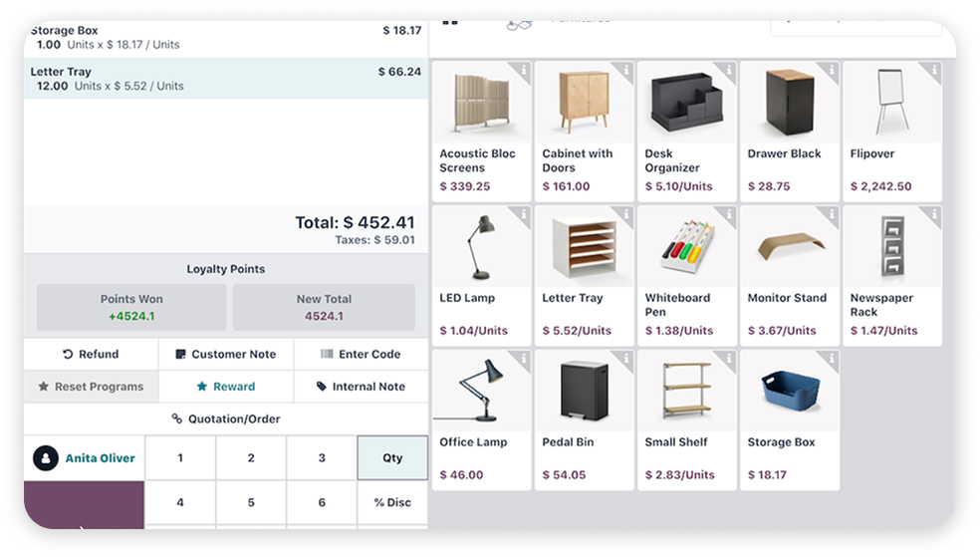Open info icon on Acoustic Bloc Screens
Screen dimensions: 980x557
tap(522, 70)
